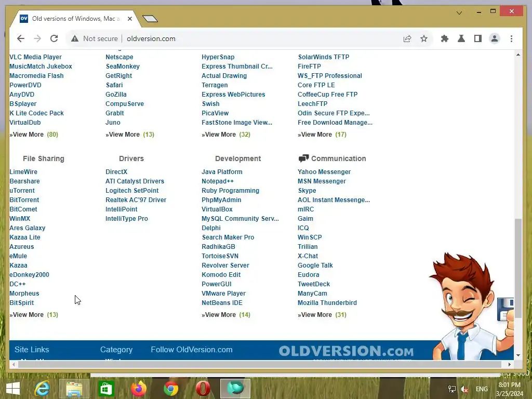Screen dimensions: 532x399
Task: Open the FireFTP link
Action: pos(309,66)
